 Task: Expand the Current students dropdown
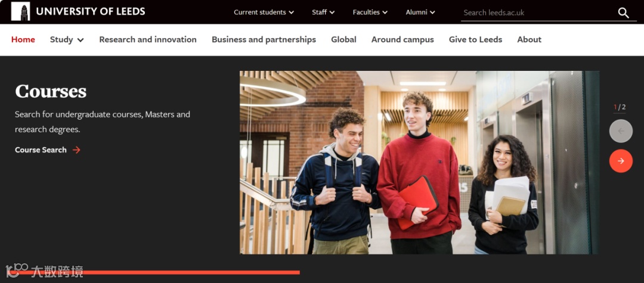[x=264, y=13]
